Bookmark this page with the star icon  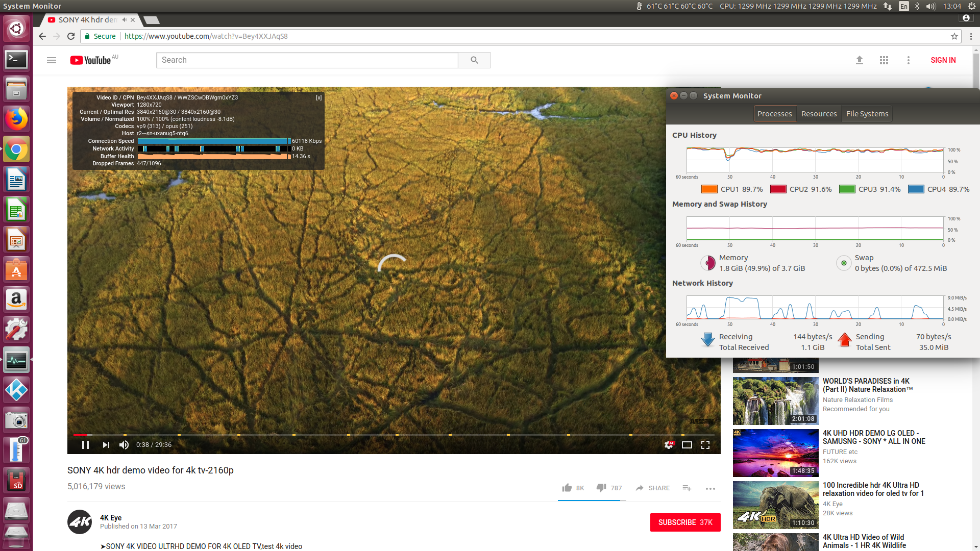pyautogui.click(x=954, y=36)
